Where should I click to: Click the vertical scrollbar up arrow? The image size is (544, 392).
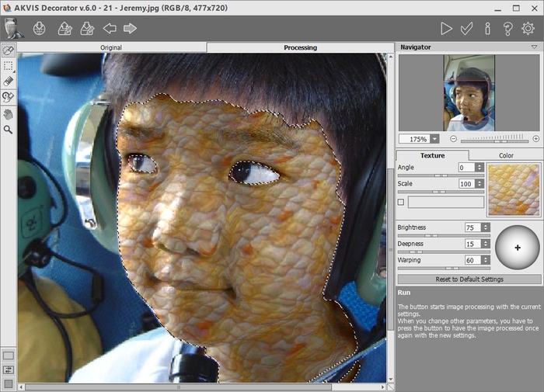(x=391, y=57)
